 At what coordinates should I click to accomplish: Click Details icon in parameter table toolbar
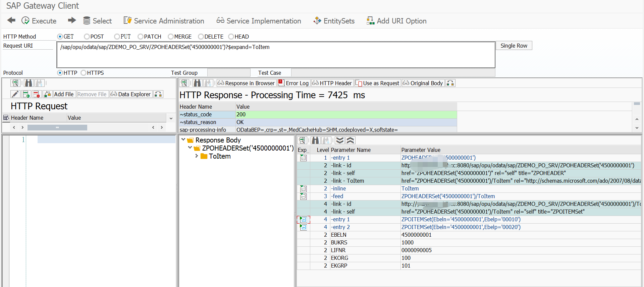pyautogui.click(x=302, y=140)
